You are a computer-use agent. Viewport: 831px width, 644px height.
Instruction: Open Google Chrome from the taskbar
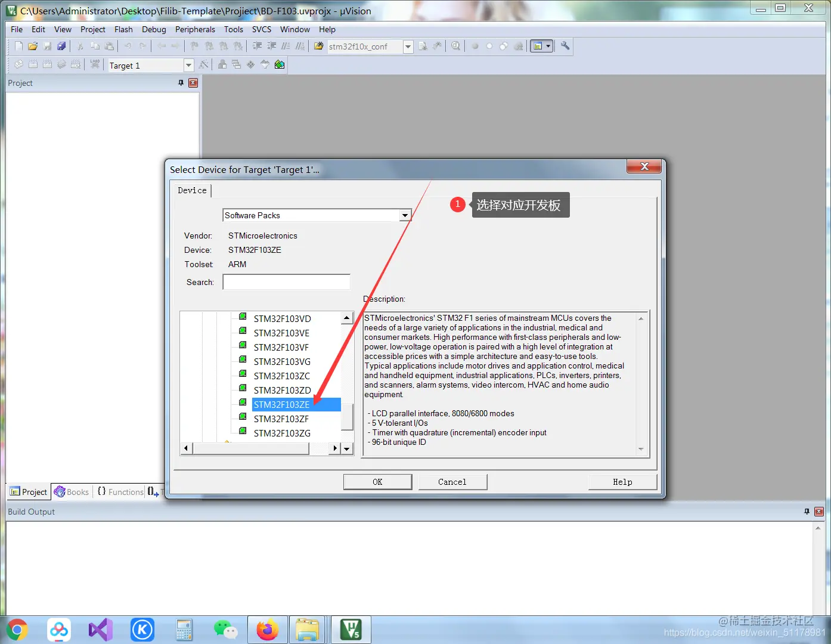coord(17,630)
